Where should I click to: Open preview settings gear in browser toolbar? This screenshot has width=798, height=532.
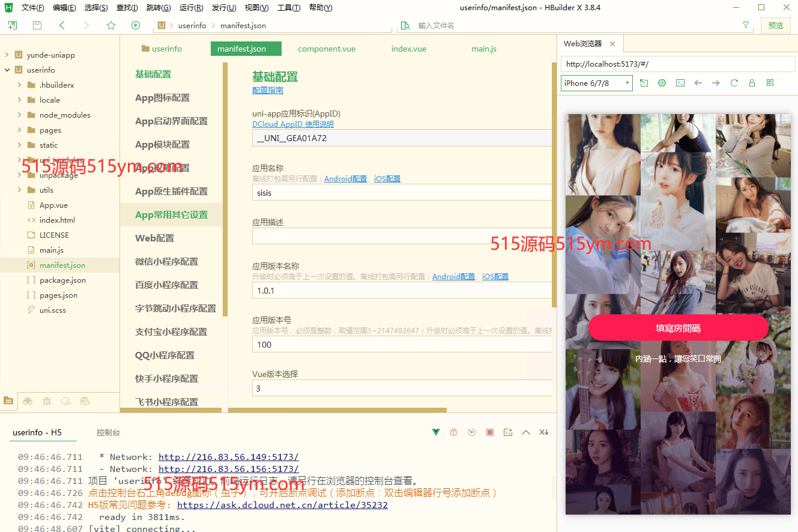662,83
